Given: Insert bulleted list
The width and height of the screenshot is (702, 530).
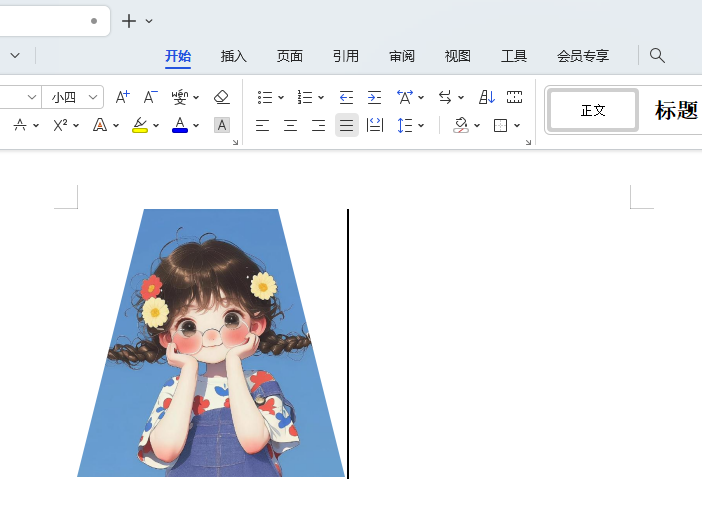Looking at the screenshot, I should tap(265, 97).
